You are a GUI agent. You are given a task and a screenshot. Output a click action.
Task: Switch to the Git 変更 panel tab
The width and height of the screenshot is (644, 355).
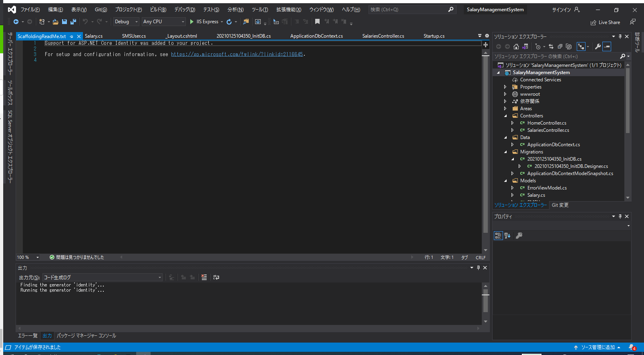560,205
